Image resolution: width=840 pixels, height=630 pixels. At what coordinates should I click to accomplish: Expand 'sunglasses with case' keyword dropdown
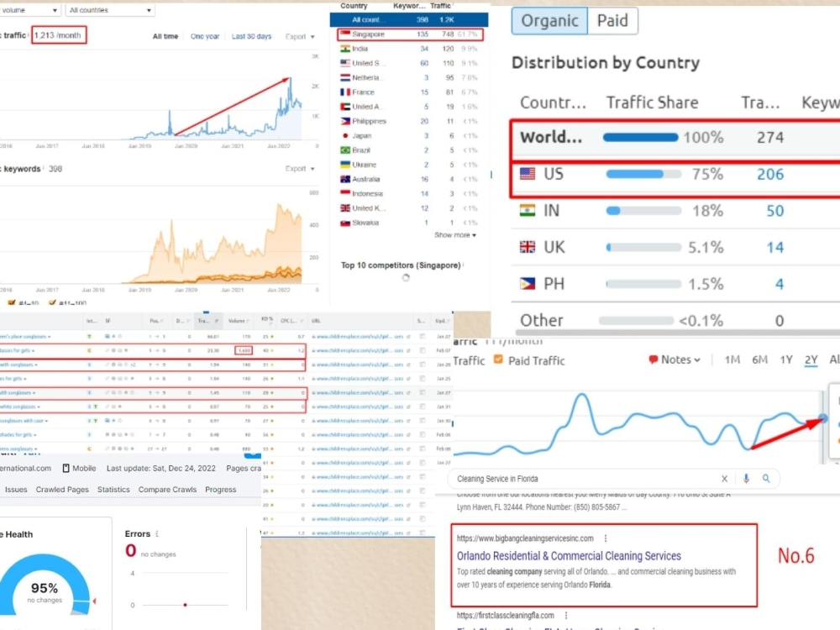tap(47, 421)
